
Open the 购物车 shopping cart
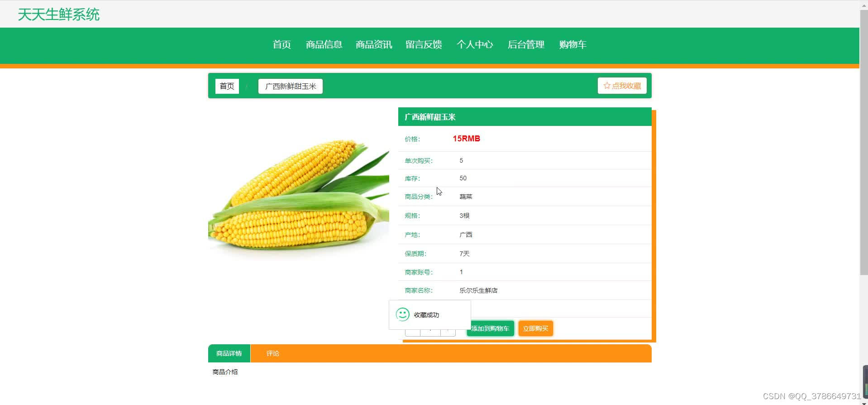point(572,44)
